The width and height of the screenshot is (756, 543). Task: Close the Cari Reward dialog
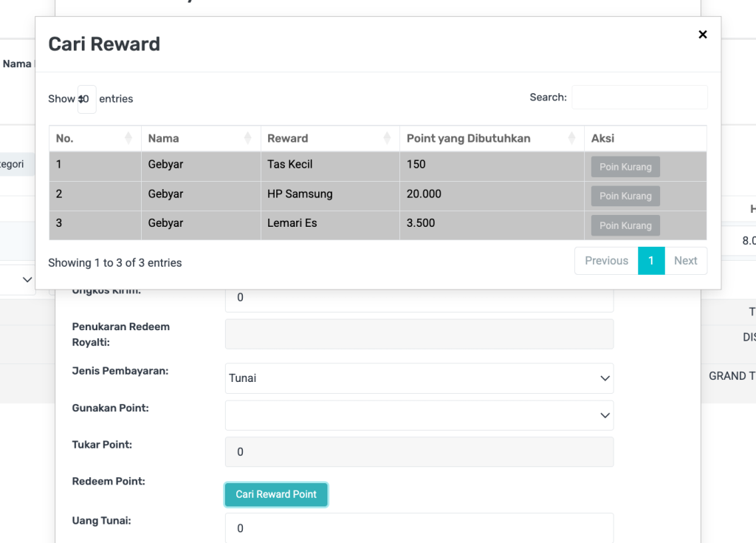point(702,35)
